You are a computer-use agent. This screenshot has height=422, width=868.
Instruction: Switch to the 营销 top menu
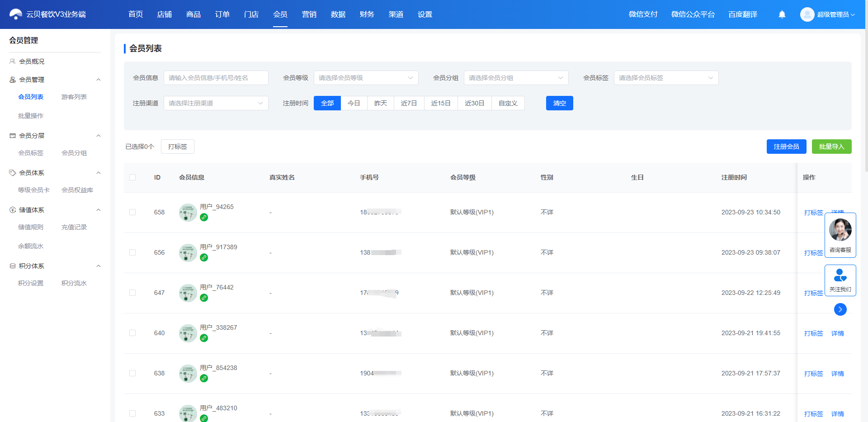click(x=309, y=14)
